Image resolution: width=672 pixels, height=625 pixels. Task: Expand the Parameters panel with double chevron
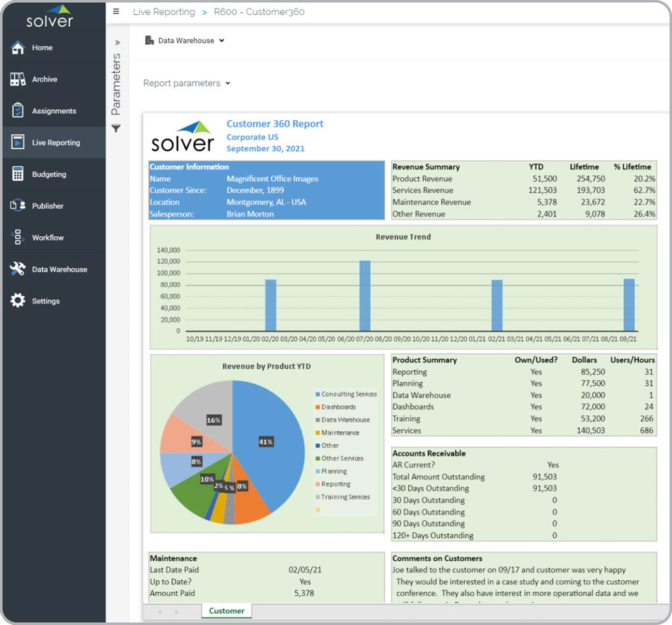[x=117, y=43]
